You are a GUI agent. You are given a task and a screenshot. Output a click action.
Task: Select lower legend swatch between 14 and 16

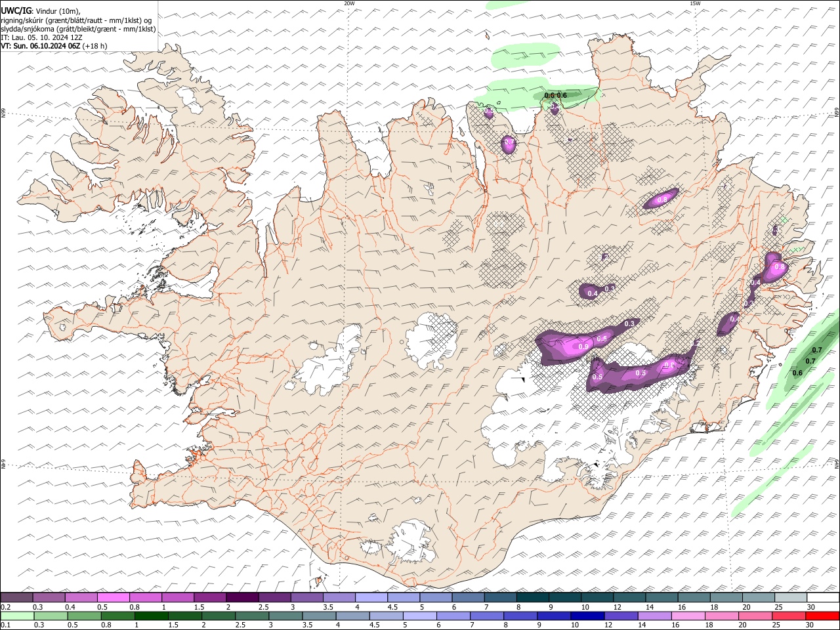(656, 616)
